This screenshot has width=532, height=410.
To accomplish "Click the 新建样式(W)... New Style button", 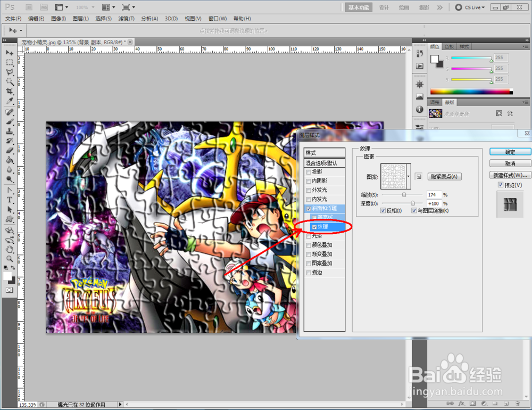I will [x=510, y=175].
